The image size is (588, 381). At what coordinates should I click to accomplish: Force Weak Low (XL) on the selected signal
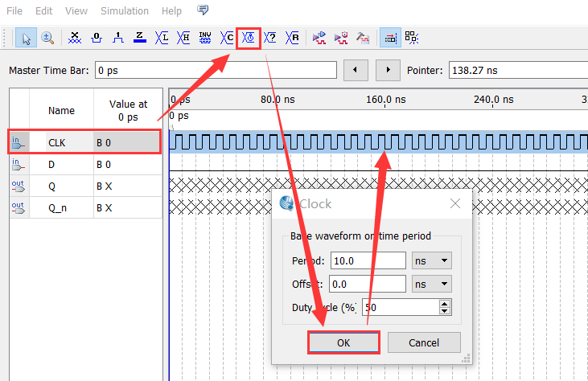162,38
